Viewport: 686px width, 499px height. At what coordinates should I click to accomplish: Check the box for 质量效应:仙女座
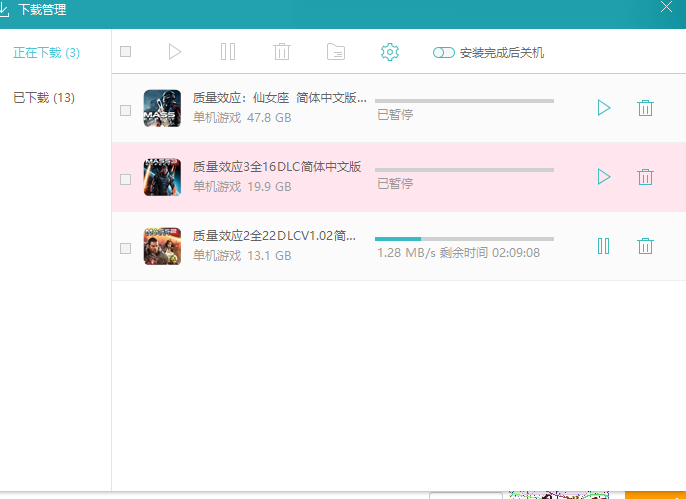tap(126, 110)
